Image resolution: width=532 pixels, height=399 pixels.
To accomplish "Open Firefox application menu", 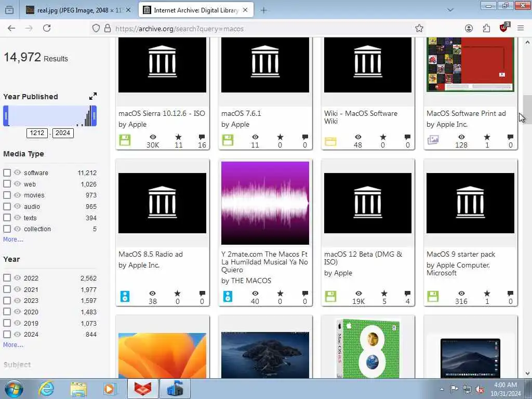I will pyautogui.click(x=521, y=29).
